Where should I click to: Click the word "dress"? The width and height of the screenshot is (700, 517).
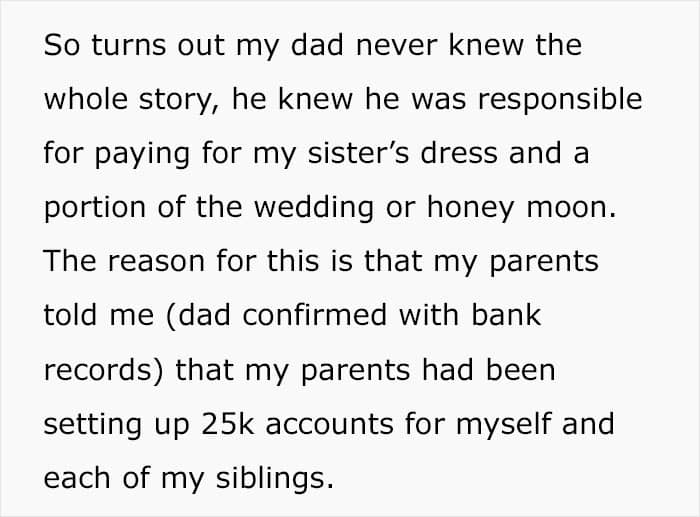click(470, 154)
